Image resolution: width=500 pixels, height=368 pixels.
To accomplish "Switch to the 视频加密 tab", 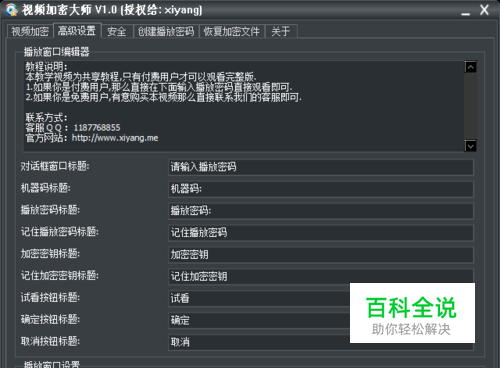I will (30, 31).
